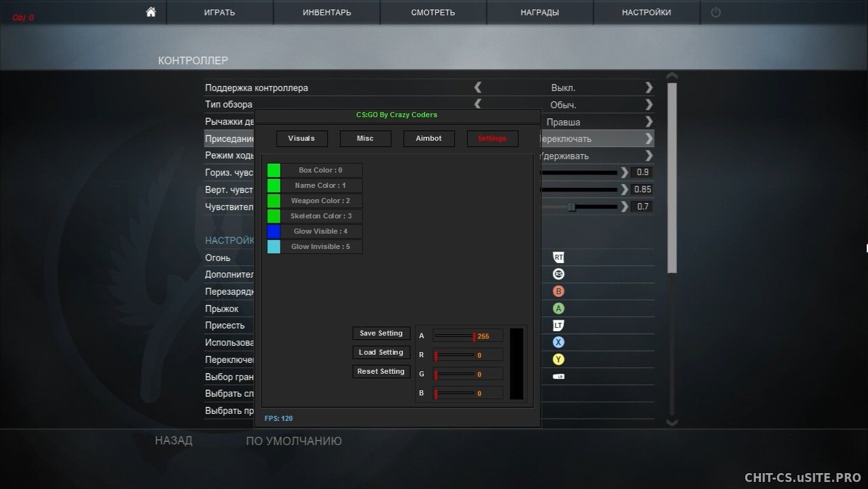Select the Weapon Color : 2 entry

321,201
